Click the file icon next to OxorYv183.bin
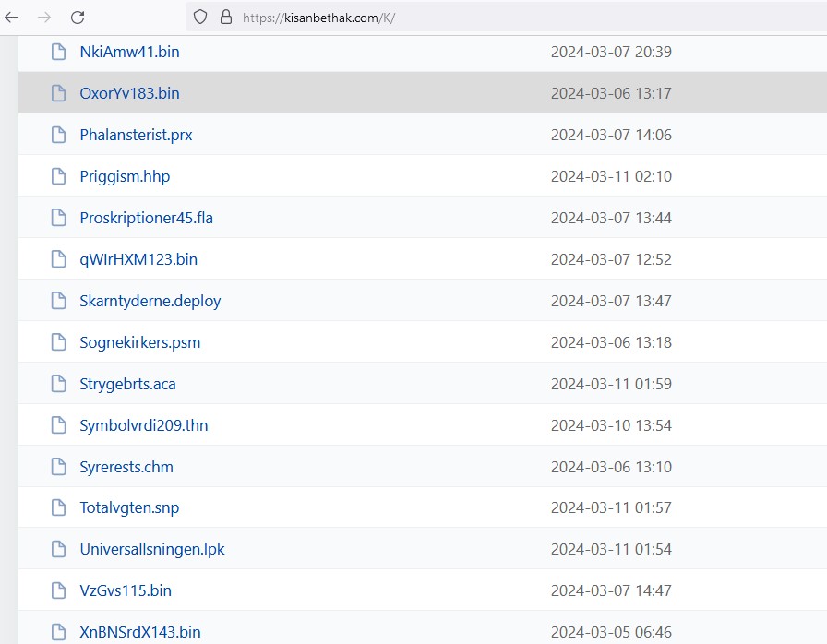This screenshot has width=827, height=644. (58, 93)
